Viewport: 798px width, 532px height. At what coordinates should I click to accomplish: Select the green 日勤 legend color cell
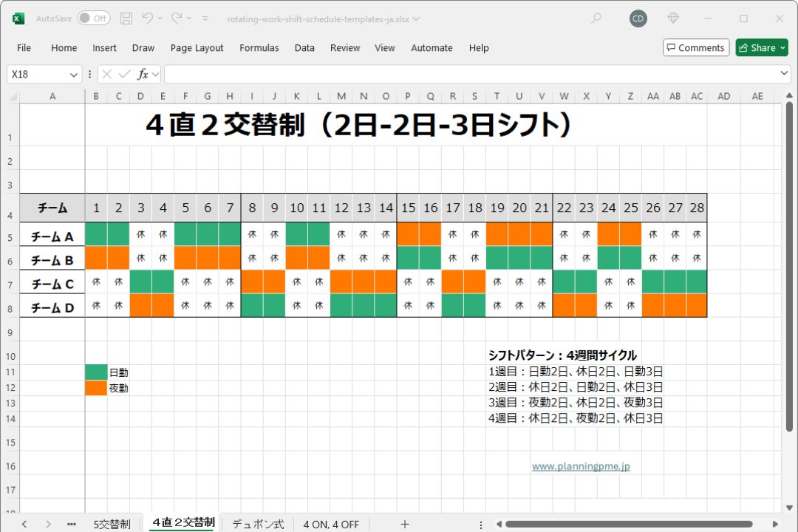pos(96,372)
